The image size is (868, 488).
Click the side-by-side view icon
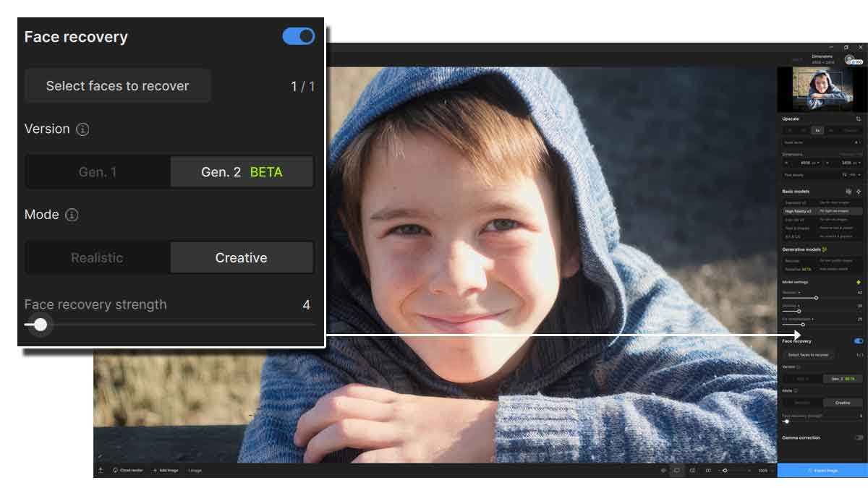pos(709,470)
